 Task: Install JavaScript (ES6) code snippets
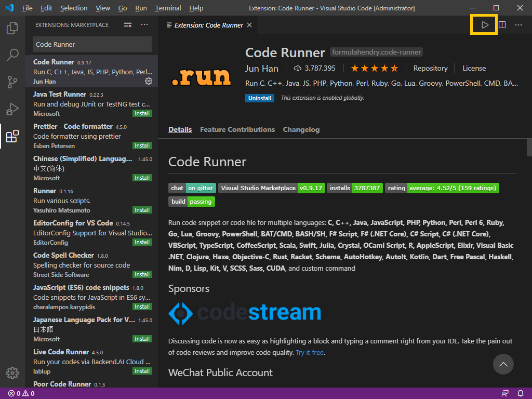click(x=142, y=307)
